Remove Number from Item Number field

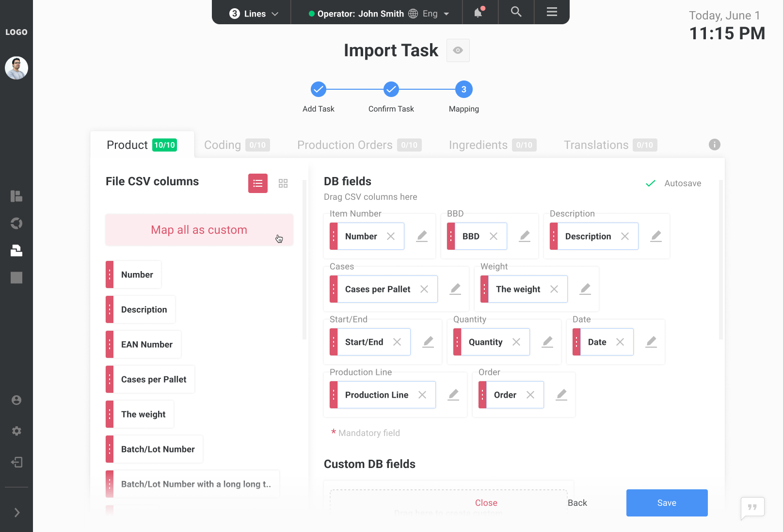[391, 236]
